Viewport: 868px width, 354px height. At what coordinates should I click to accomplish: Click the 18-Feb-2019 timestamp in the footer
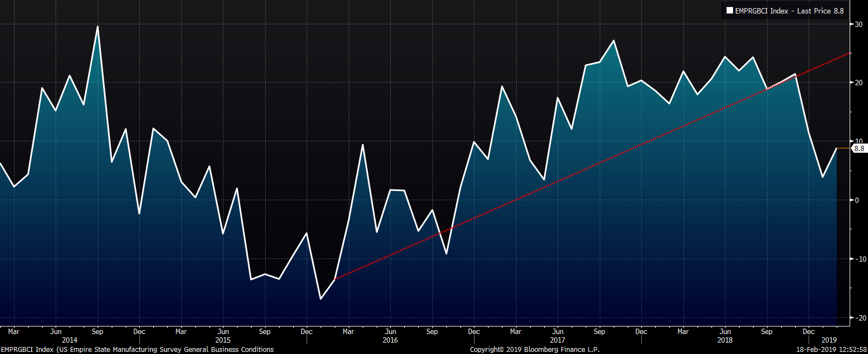(x=831, y=349)
